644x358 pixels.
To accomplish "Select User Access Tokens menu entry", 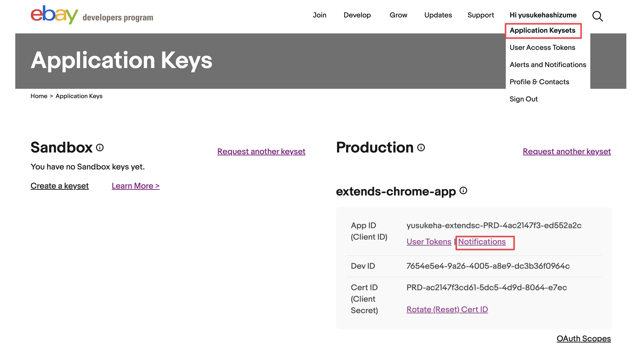I will tap(542, 47).
